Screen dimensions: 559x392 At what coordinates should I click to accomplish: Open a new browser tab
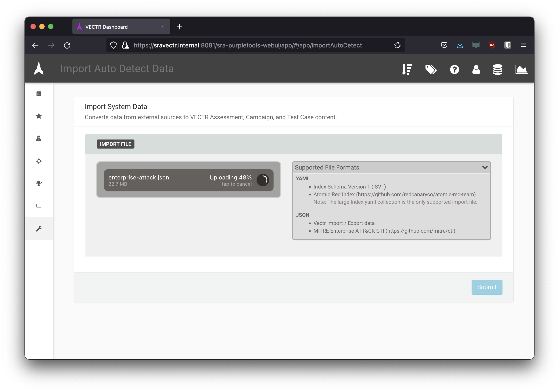point(179,27)
